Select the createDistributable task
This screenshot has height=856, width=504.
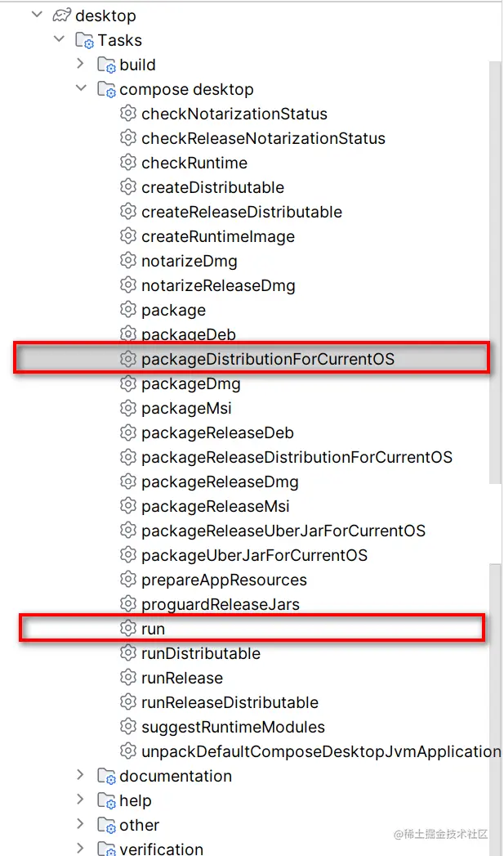pyautogui.click(x=212, y=187)
